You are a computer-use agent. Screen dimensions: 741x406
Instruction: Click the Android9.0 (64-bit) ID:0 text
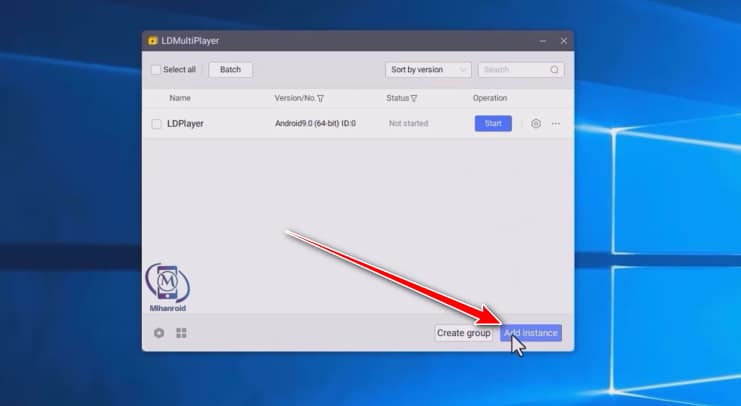click(x=315, y=123)
